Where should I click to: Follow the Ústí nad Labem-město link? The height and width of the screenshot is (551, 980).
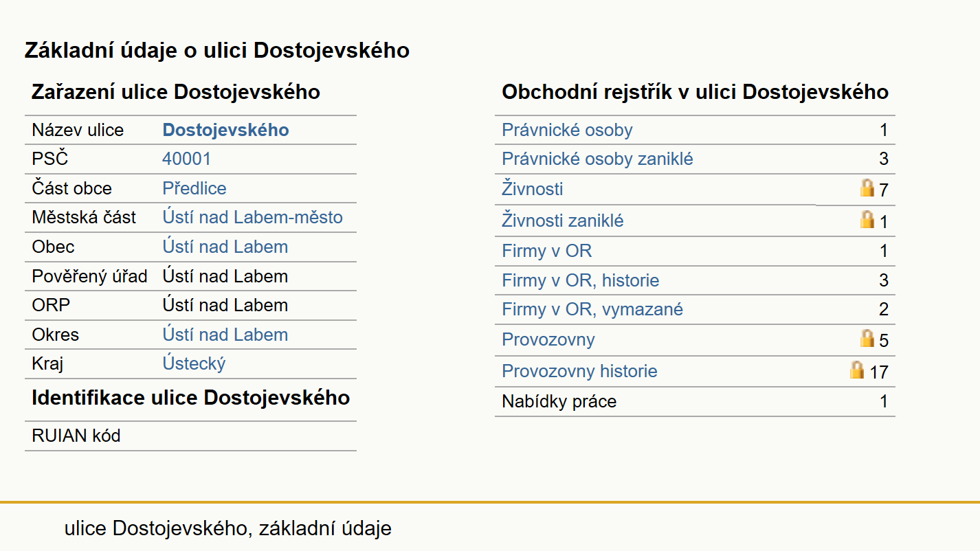tap(252, 217)
